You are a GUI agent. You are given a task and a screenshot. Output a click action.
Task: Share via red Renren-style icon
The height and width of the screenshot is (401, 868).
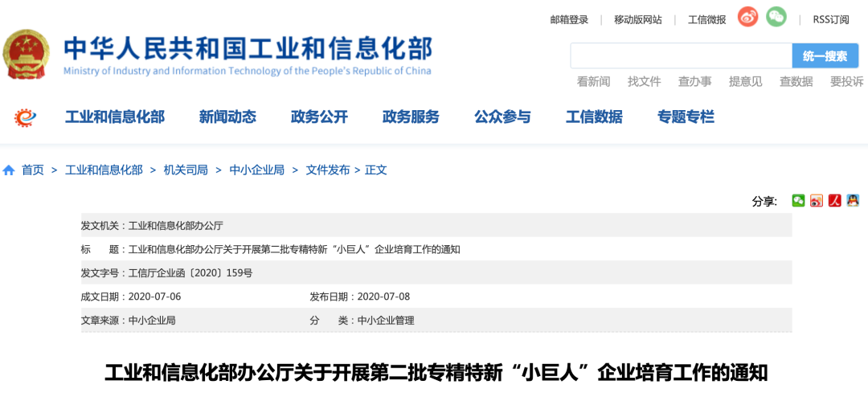835,201
